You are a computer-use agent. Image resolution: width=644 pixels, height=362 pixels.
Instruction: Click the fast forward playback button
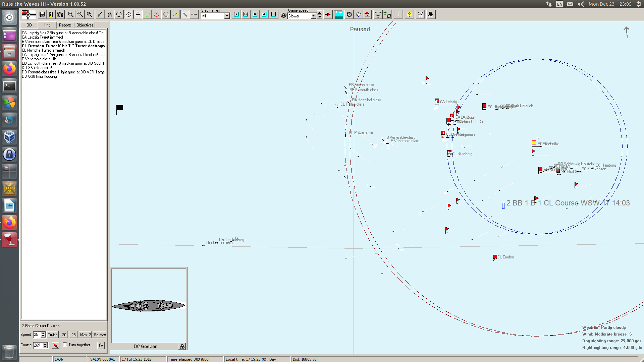pyautogui.click(x=264, y=14)
